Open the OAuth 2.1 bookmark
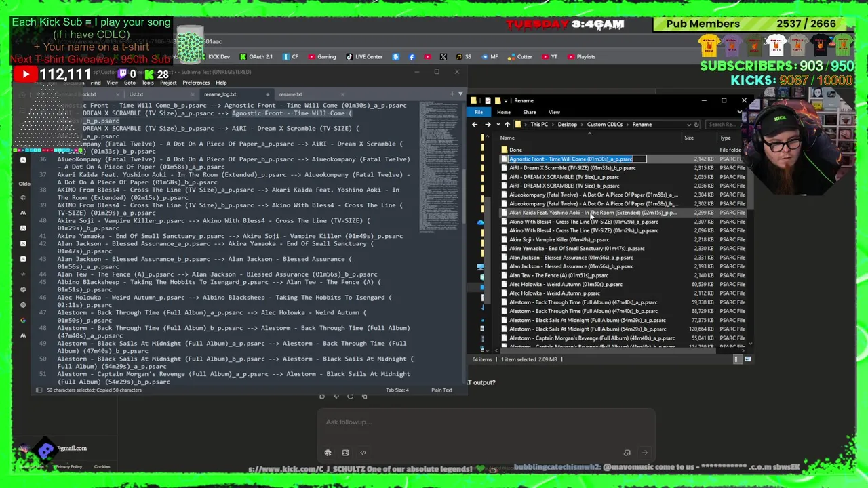Viewport: 868px width, 488px height. (x=256, y=57)
